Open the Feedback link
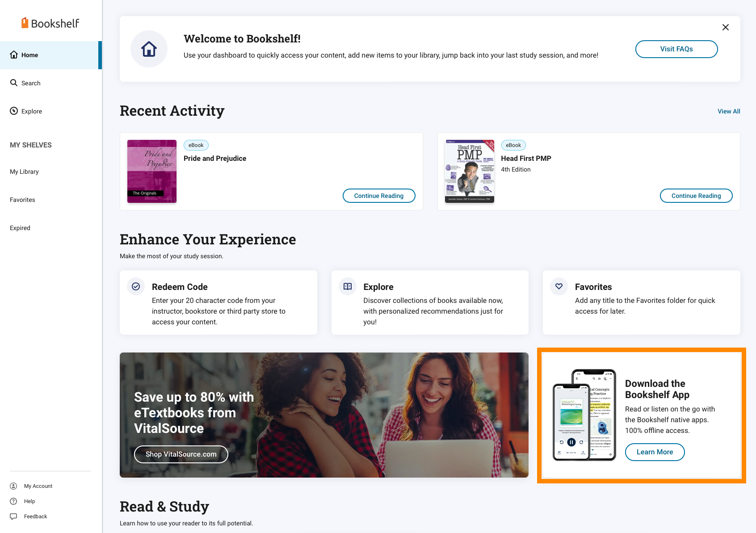756x533 pixels. [x=35, y=516]
